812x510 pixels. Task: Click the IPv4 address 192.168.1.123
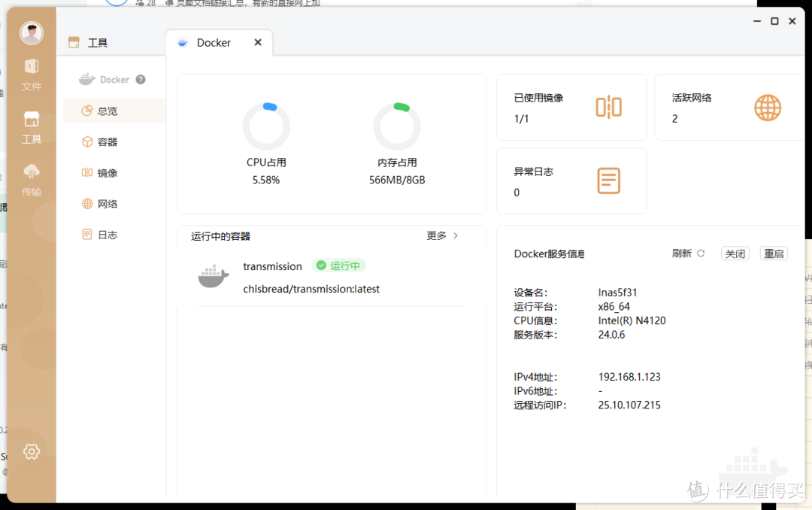coord(629,377)
